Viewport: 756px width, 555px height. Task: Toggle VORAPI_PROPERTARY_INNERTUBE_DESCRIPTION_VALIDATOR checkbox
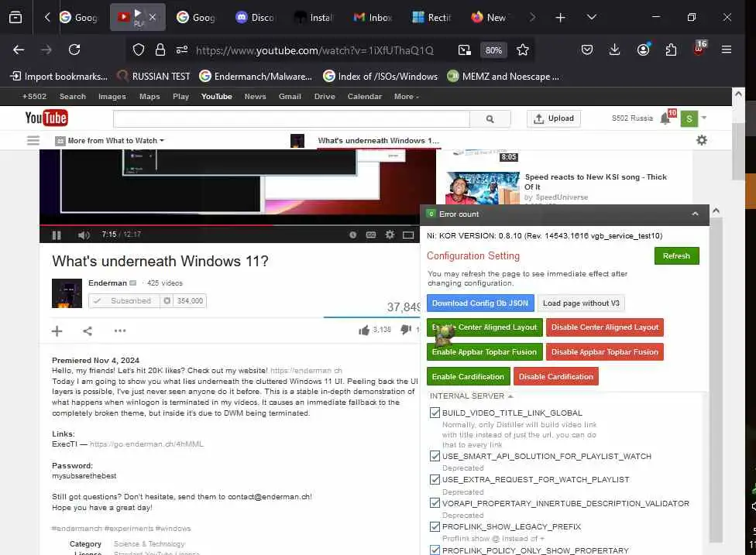435,503
